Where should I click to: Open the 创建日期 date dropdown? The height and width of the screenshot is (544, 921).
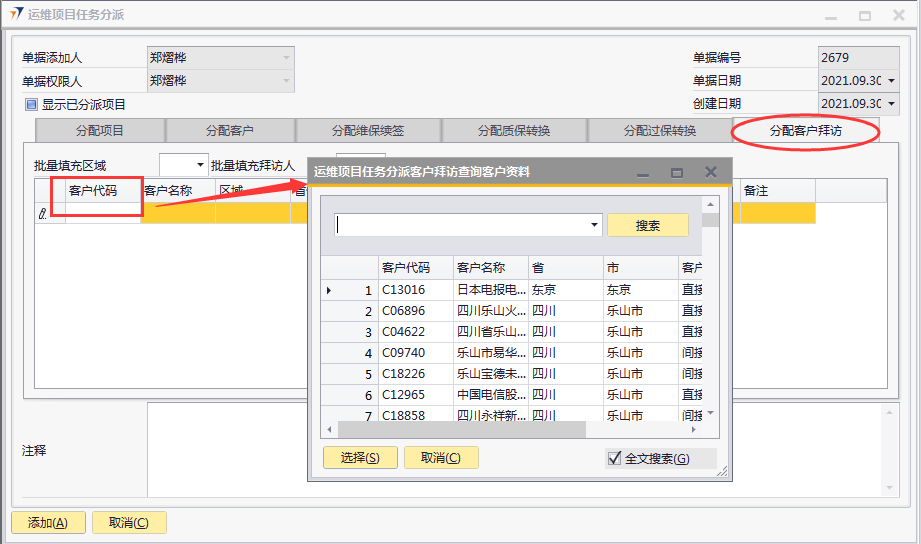pos(890,104)
